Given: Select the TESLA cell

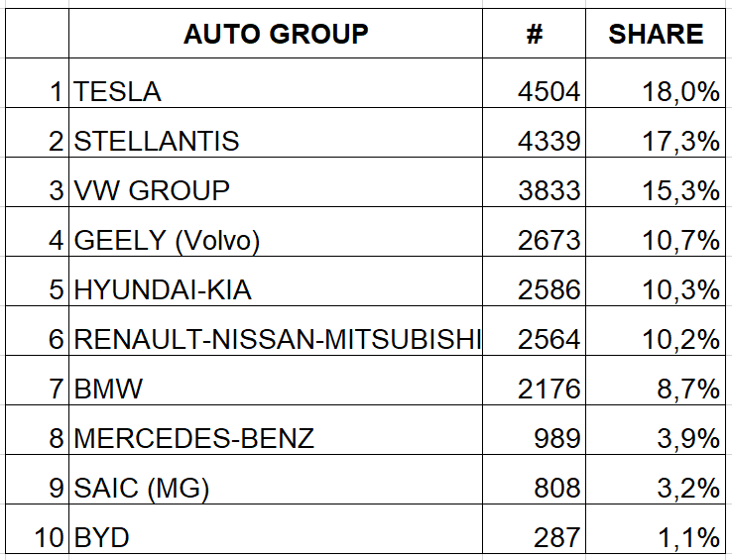Looking at the screenshot, I should [276, 83].
